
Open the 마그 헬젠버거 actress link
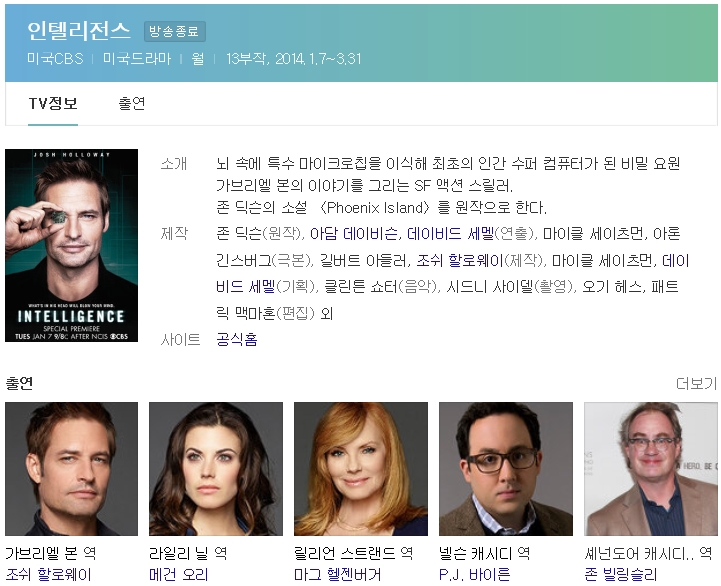pyautogui.click(x=338, y=575)
